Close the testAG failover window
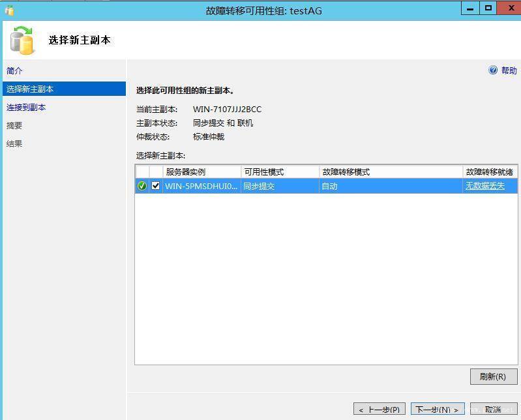This screenshot has width=521, height=420. (510, 8)
